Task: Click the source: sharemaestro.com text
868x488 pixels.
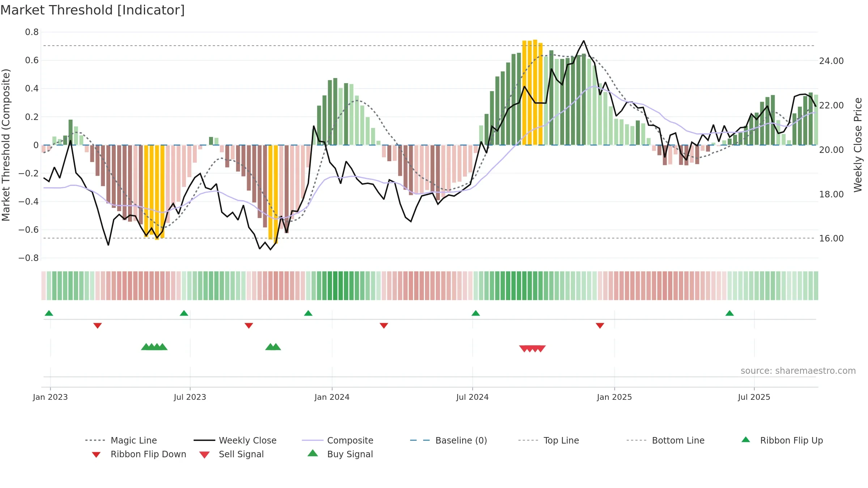Action: pyautogui.click(x=798, y=371)
